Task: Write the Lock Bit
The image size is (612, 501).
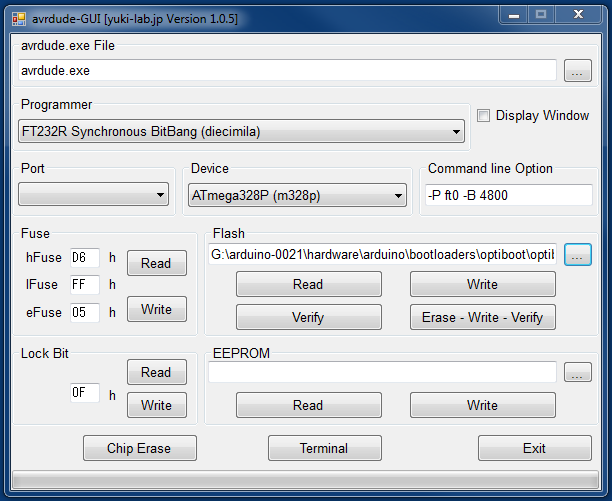Action: click(157, 405)
